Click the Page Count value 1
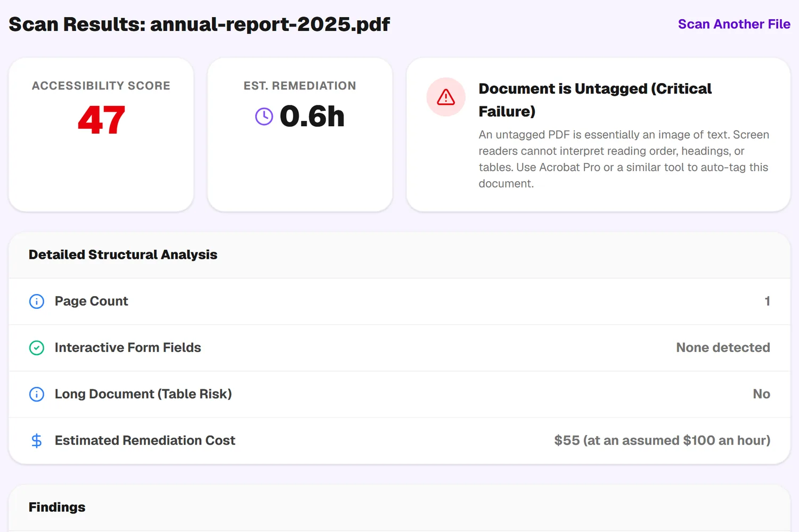The width and height of the screenshot is (799, 532). click(x=767, y=301)
